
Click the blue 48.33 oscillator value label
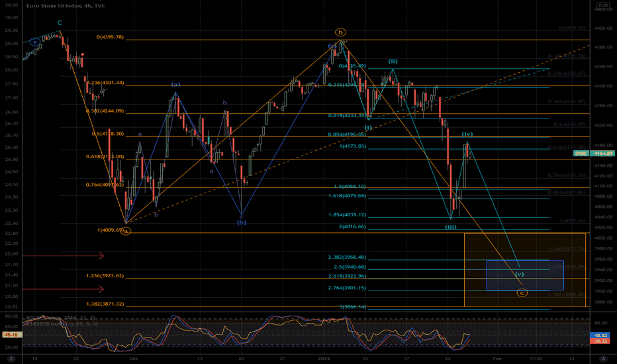pyautogui.click(x=600, y=336)
